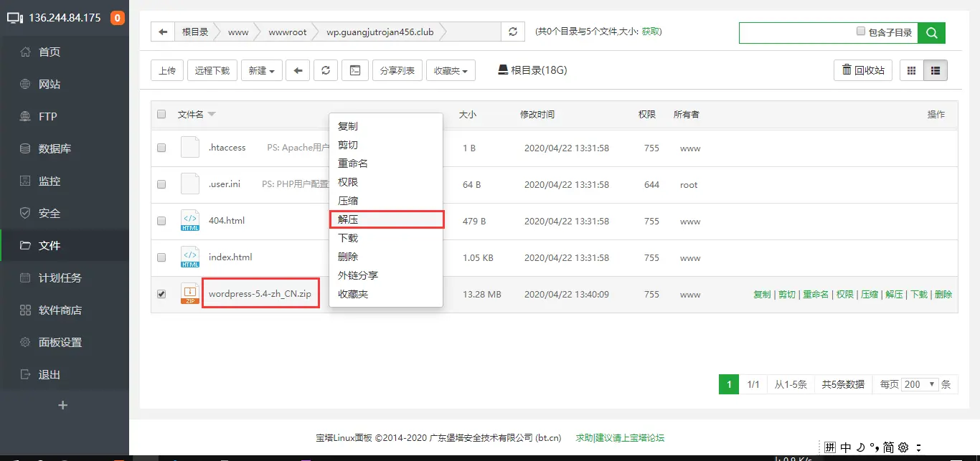Open the terminal icon button
Viewport: 980px width, 461px height.
(x=354, y=70)
